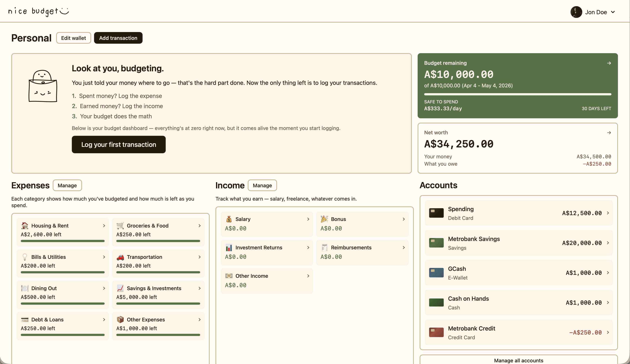
Task: Click Log your first transaction
Action: click(x=118, y=144)
